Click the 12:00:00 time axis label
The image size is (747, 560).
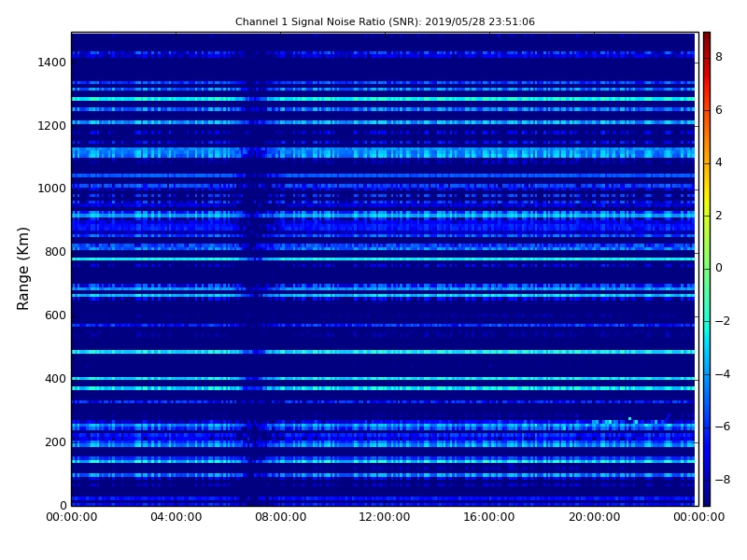(x=385, y=517)
